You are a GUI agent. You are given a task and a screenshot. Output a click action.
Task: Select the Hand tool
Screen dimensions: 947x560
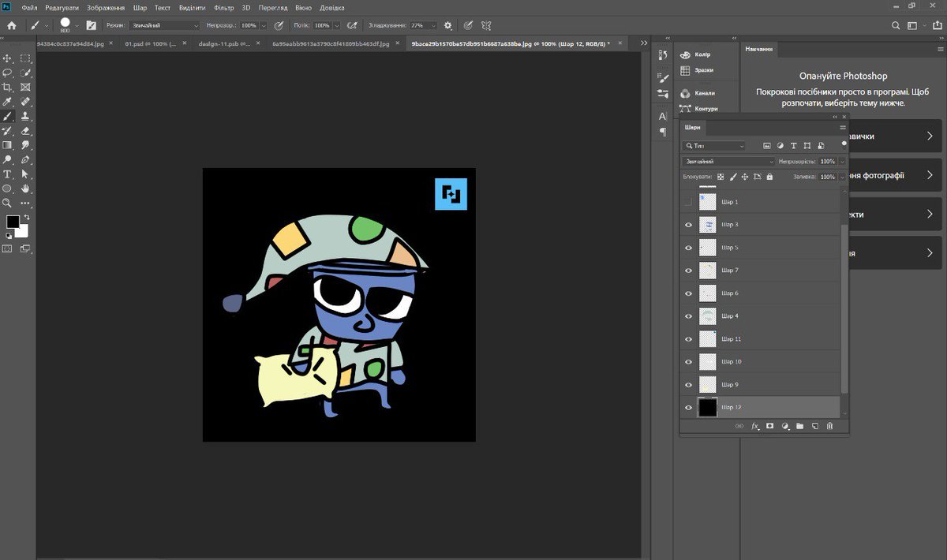(x=25, y=189)
